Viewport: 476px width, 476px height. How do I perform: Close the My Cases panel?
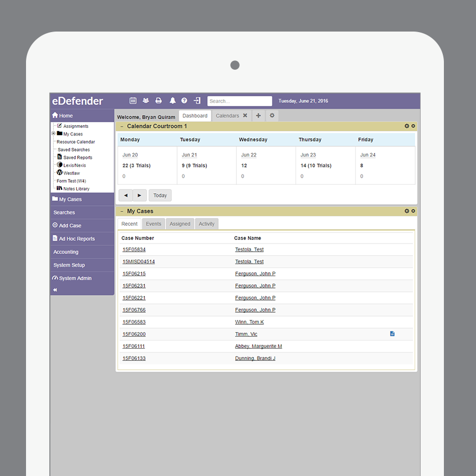413,211
